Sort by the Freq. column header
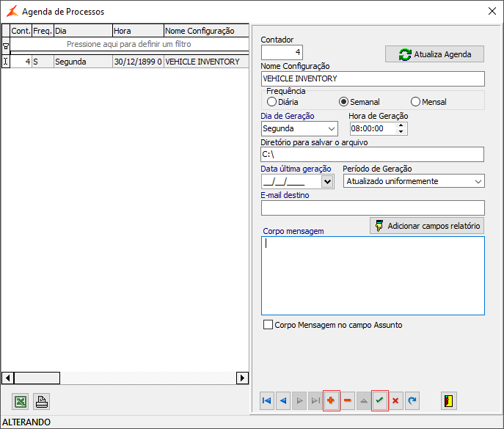Viewport: 504px width, 429px height. [43, 31]
